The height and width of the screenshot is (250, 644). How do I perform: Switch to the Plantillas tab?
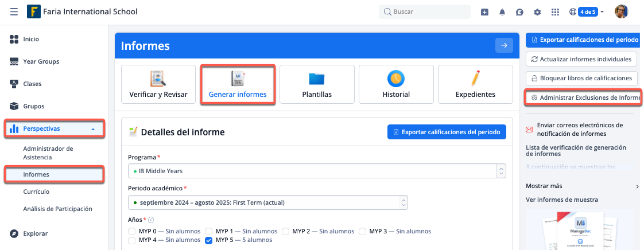tap(317, 84)
